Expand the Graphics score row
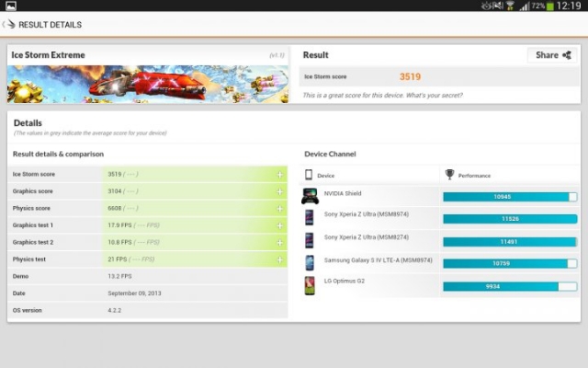This screenshot has height=368, width=588. [x=279, y=191]
